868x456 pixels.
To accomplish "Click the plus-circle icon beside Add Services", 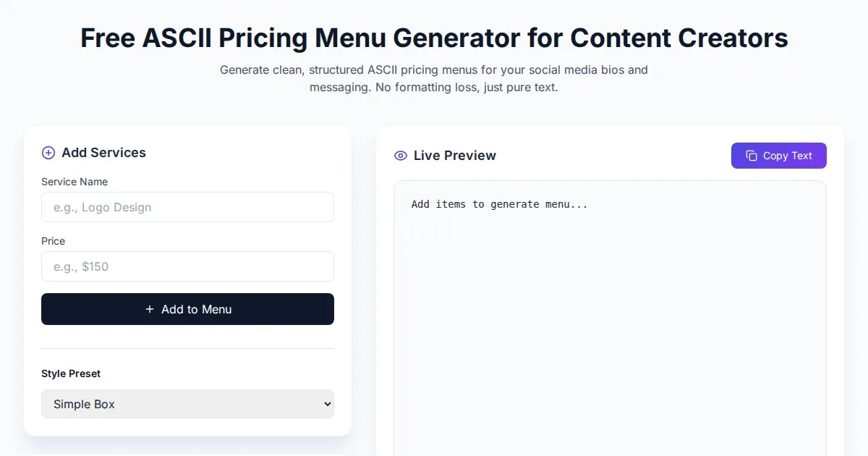I will pyautogui.click(x=48, y=153).
